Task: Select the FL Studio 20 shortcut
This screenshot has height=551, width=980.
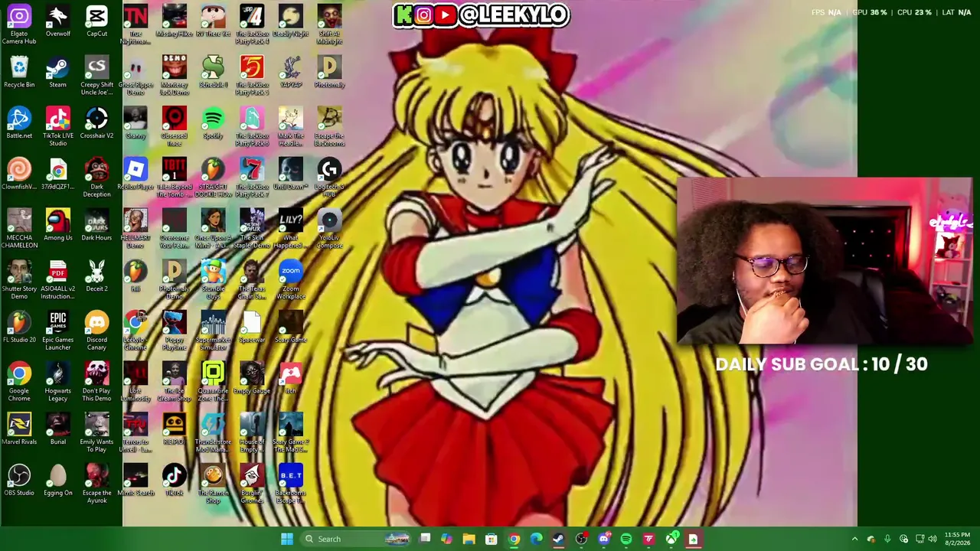Action: click(x=19, y=328)
